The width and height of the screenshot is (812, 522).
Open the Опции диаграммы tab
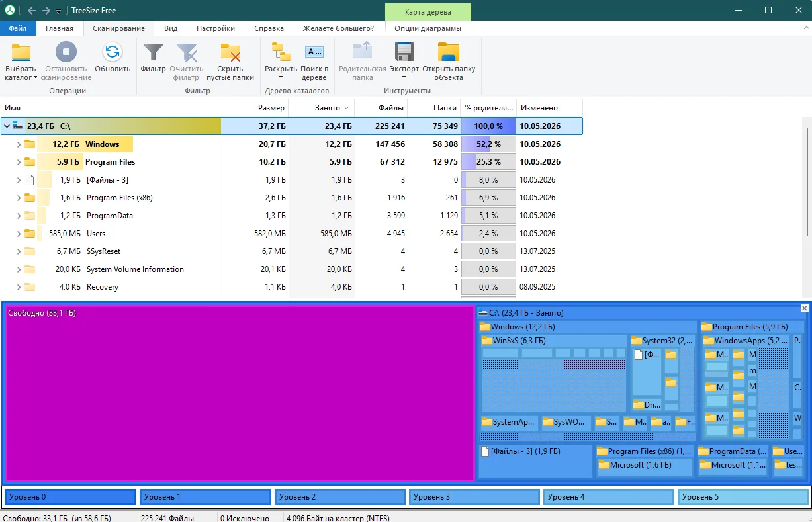tap(428, 28)
